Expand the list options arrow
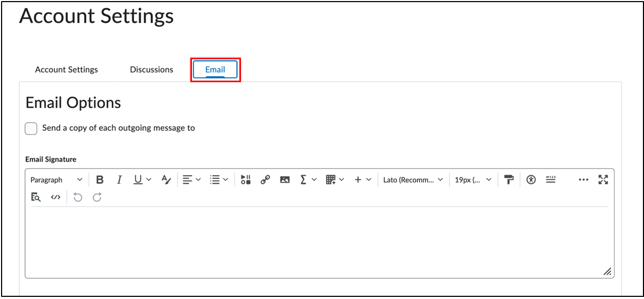 (226, 180)
